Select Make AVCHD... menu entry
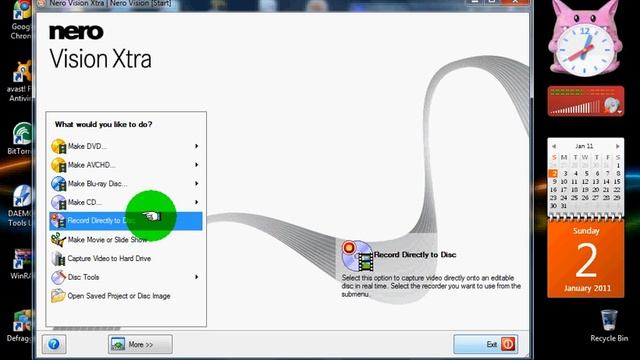 126,165
